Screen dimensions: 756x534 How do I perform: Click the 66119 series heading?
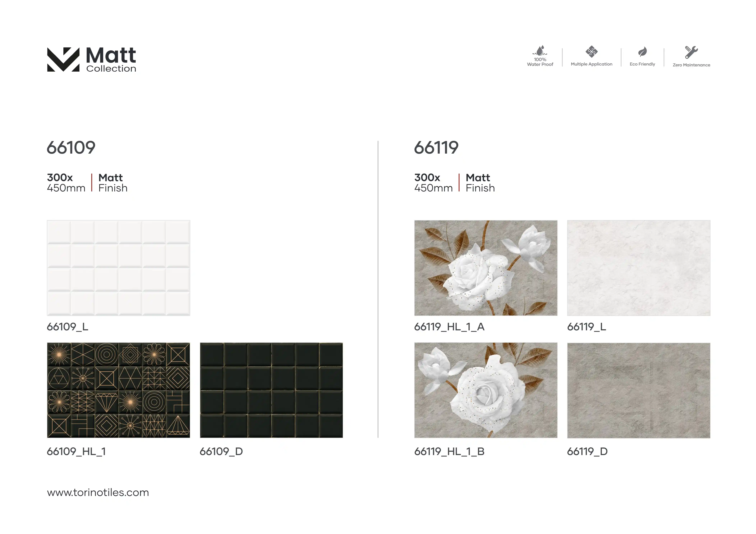coord(436,147)
